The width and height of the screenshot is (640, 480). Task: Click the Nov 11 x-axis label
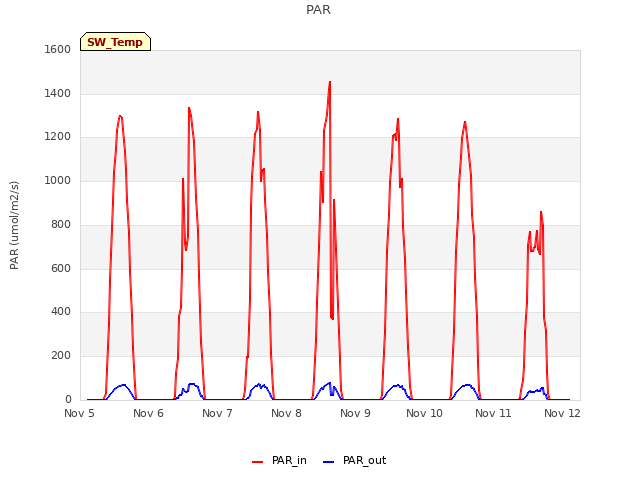(493, 413)
